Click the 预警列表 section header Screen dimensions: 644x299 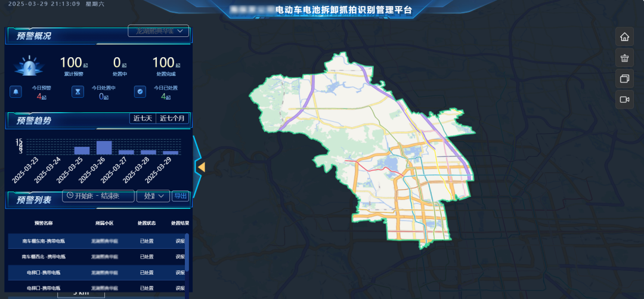click(x=33, y=201)
